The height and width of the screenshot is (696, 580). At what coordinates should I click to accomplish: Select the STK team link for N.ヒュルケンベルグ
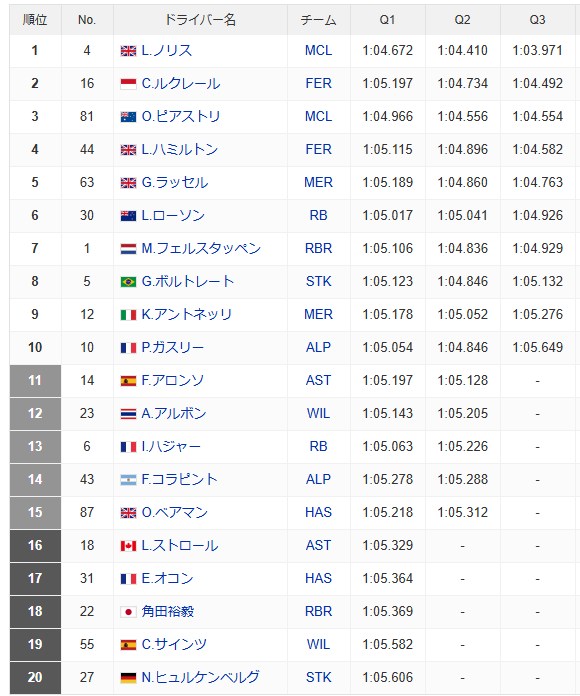[x=318, y=677]
